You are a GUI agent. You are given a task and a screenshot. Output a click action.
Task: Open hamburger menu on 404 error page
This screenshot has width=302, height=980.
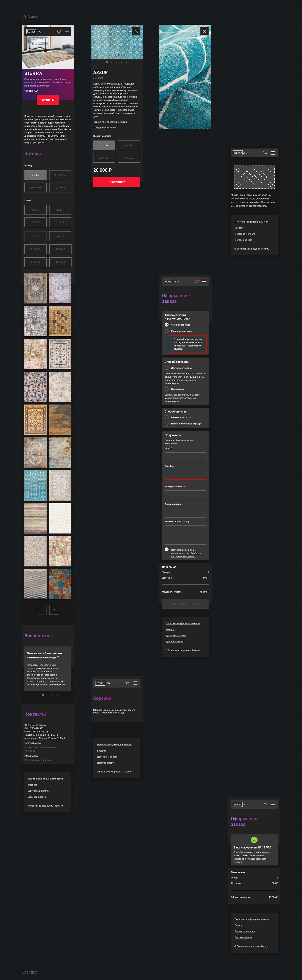click(x=273, y=153)
